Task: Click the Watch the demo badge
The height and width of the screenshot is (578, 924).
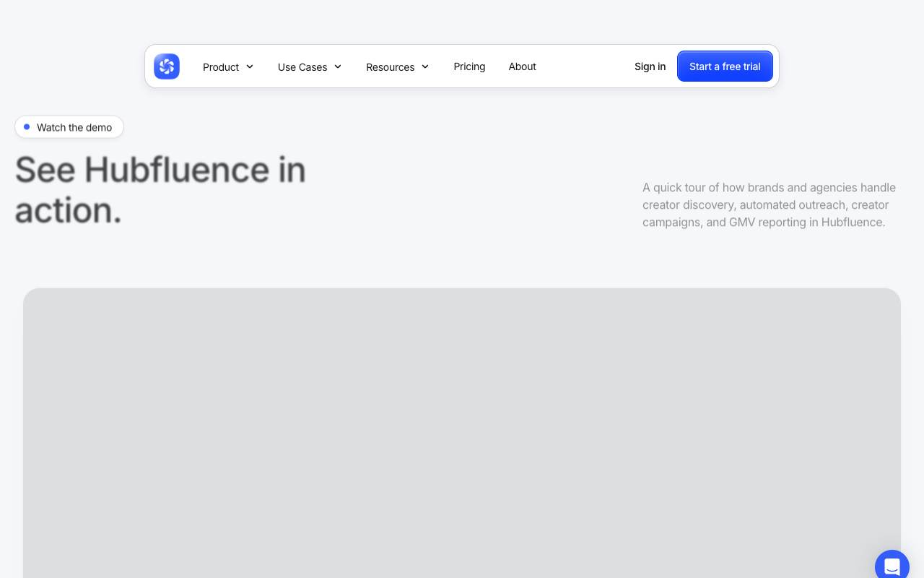Action: click(x=69, y=127)
